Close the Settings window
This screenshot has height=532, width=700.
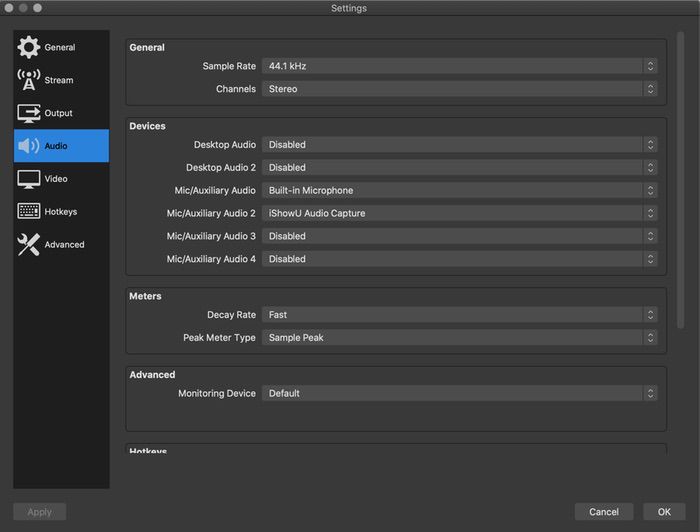[x=8, y=8]
